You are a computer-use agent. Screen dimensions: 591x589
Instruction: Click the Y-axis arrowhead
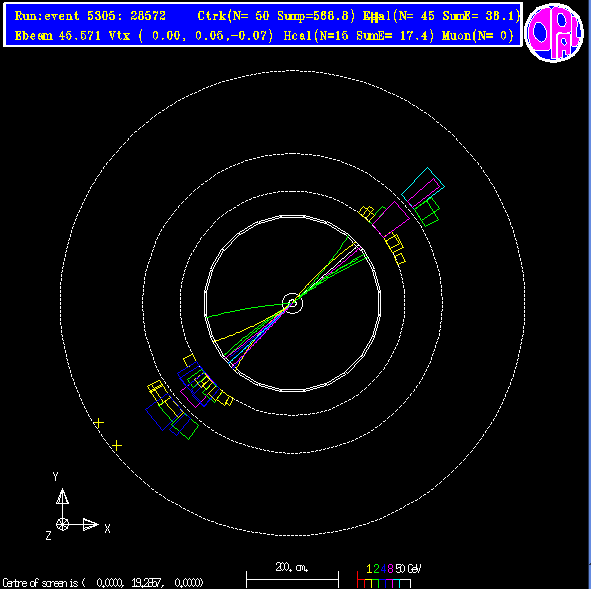[x=62, y=496]
